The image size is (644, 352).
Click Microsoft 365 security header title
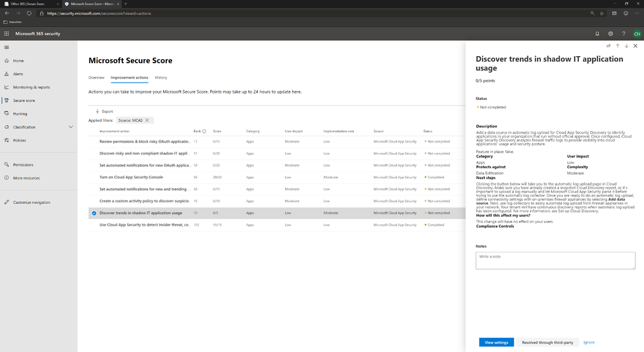click(x=38, y=34)
